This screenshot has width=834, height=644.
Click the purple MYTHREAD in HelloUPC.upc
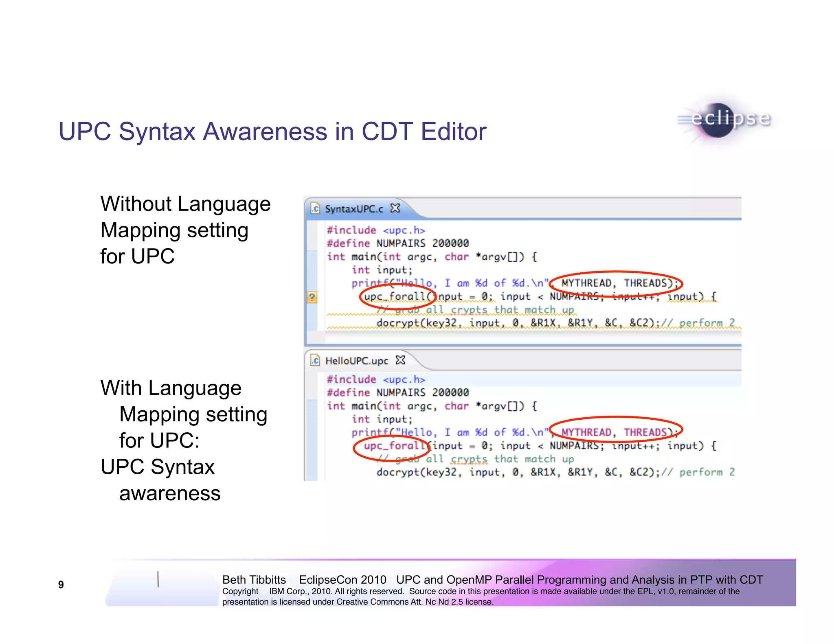586,432
